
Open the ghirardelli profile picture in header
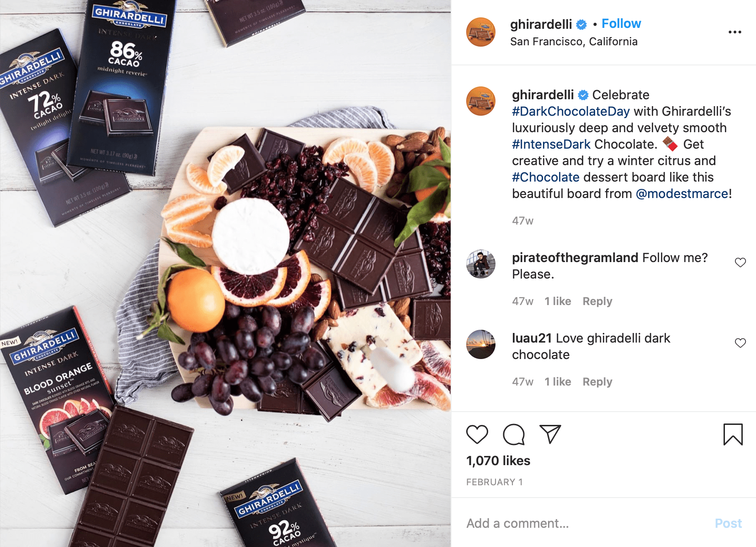[481, 32]
